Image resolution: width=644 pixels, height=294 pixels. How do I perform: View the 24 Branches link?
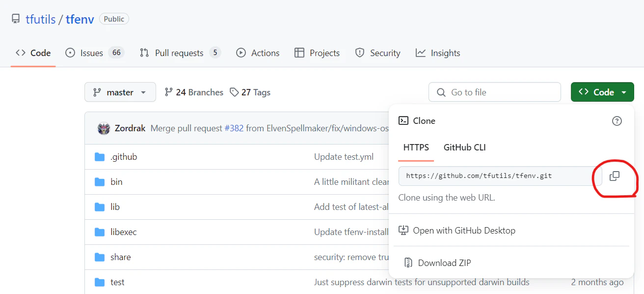pos(194,92)
